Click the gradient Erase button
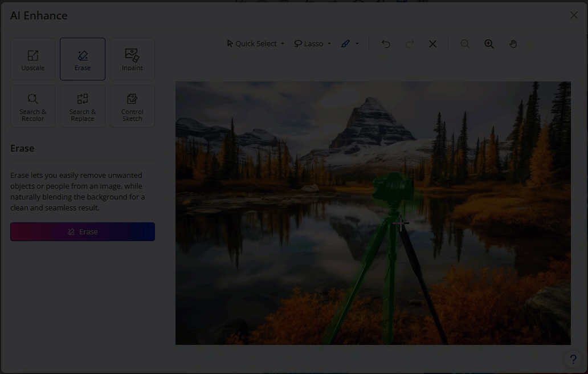The width and height of the screenshot is (588, 374). pos(83,232)
